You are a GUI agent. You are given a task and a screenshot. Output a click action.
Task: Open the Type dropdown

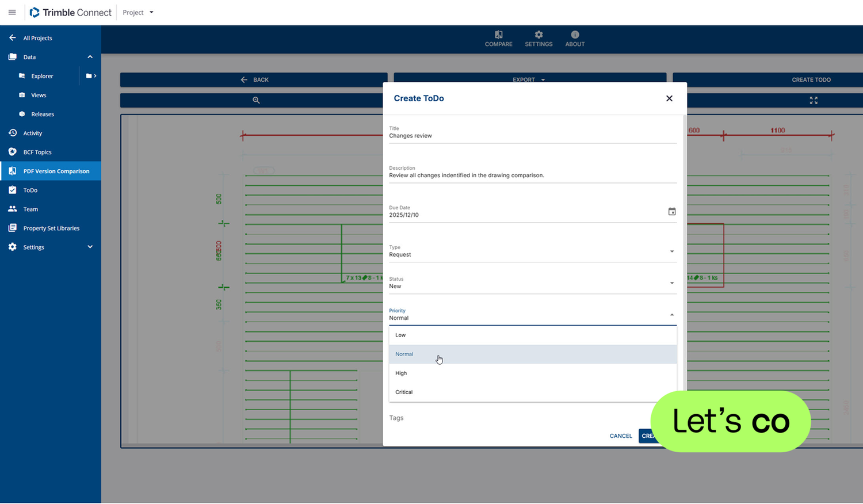532,252
